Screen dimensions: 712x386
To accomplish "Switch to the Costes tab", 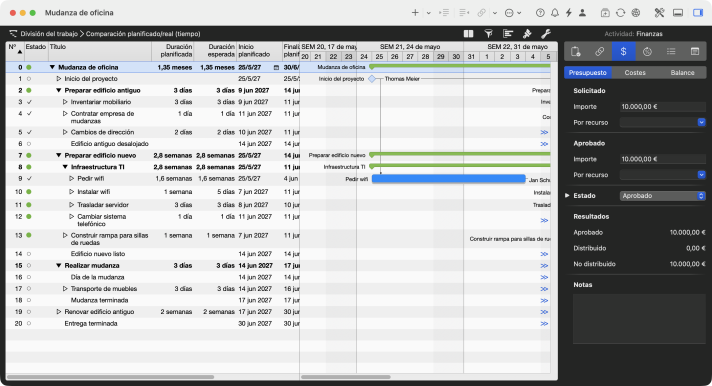I will point(635,73).
